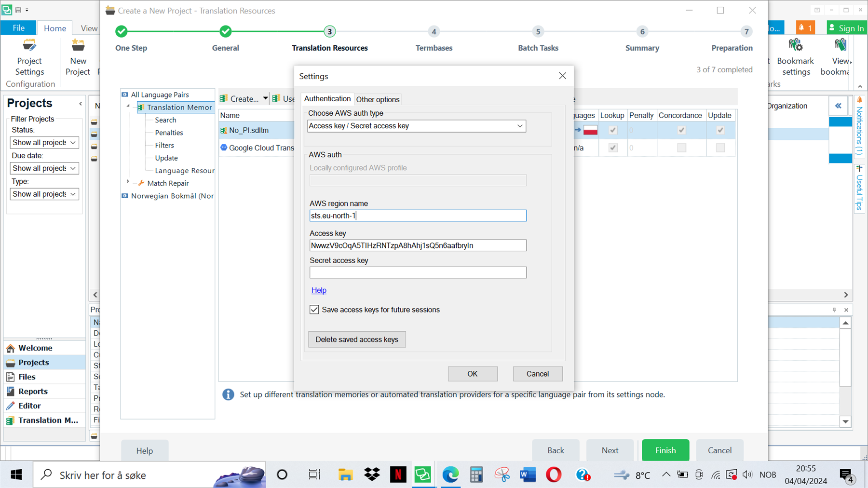Open Calculator from the taskbar
This screenshot has height=488, width=868.
pos(476,475)
